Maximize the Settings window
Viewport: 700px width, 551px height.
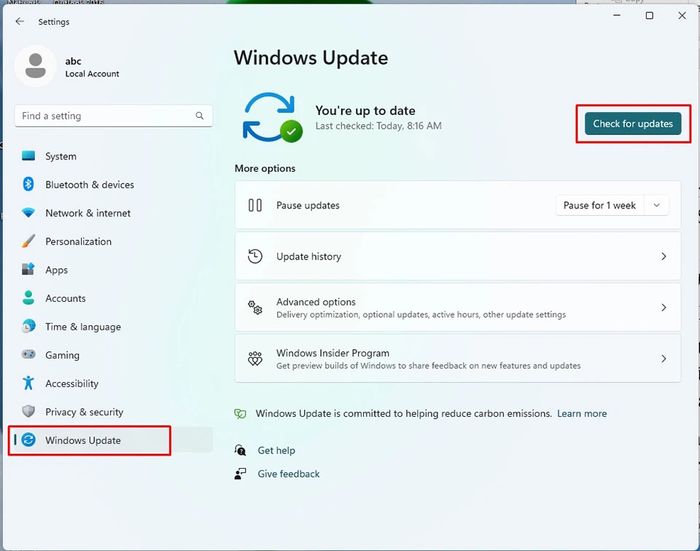pyautogui.click(x=650, y=16)
